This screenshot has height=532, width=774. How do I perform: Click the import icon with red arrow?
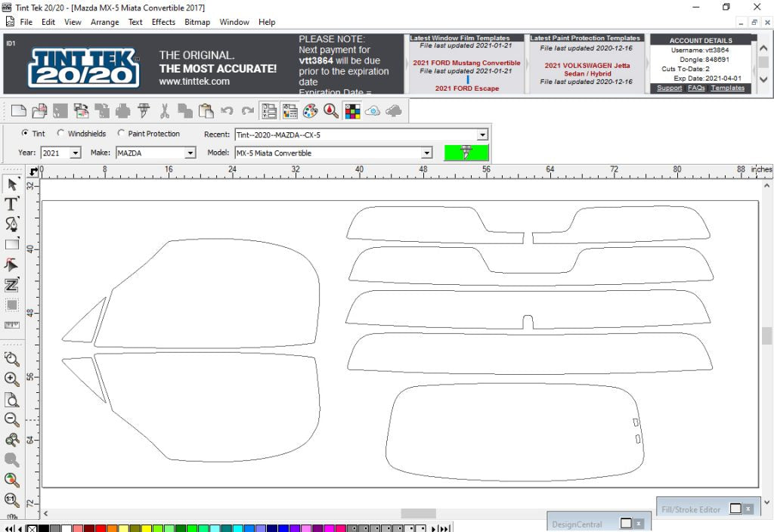click(x=81, y=111)
